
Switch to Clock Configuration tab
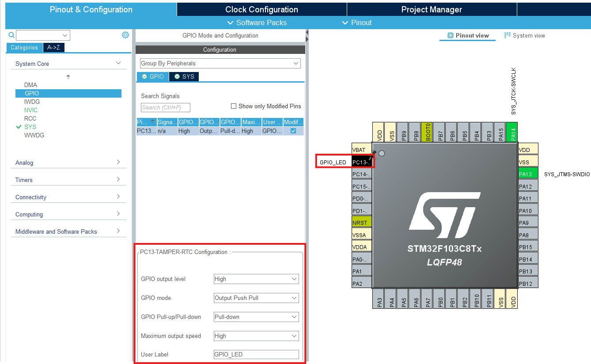261,9
